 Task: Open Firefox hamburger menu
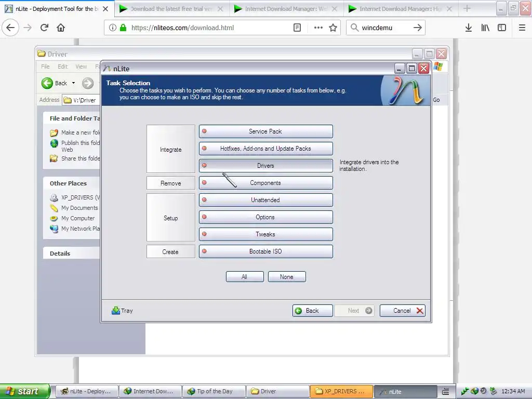coord(522,28)
